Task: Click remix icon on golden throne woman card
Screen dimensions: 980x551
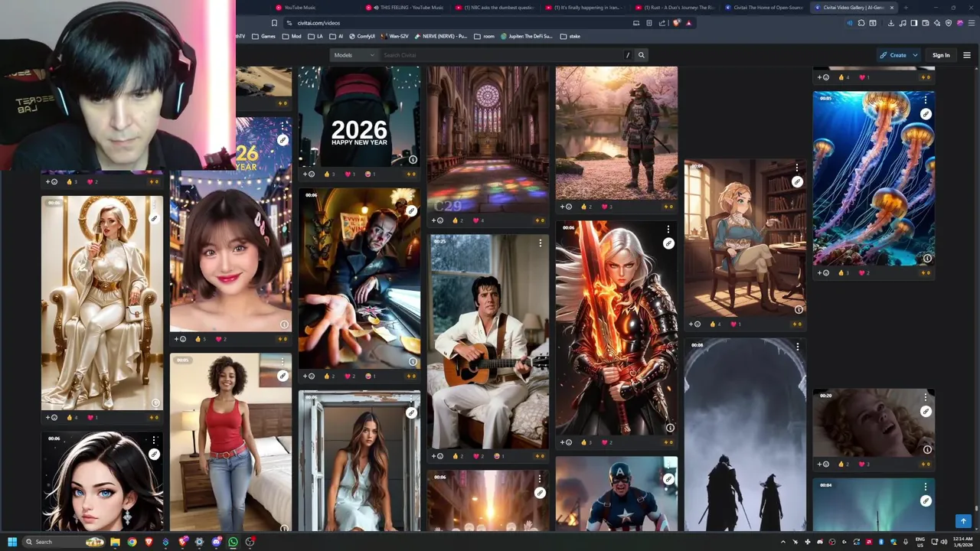Action: 154,219
